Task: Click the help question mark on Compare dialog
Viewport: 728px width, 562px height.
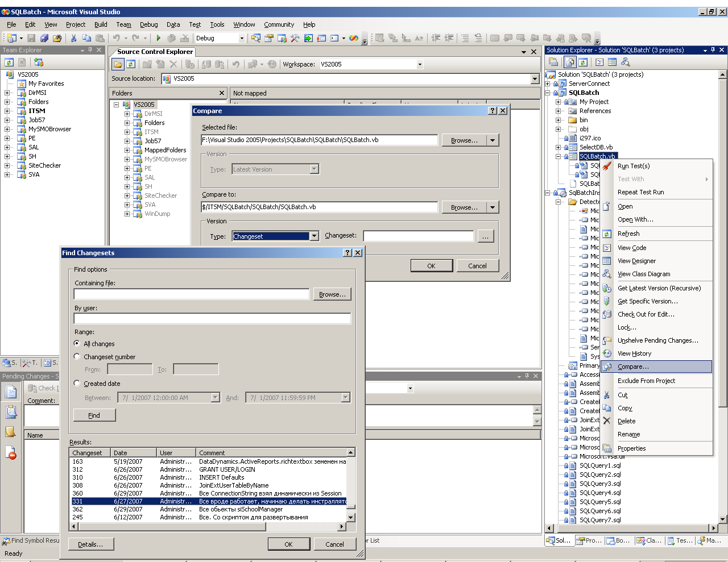Action: pos(493,111)
